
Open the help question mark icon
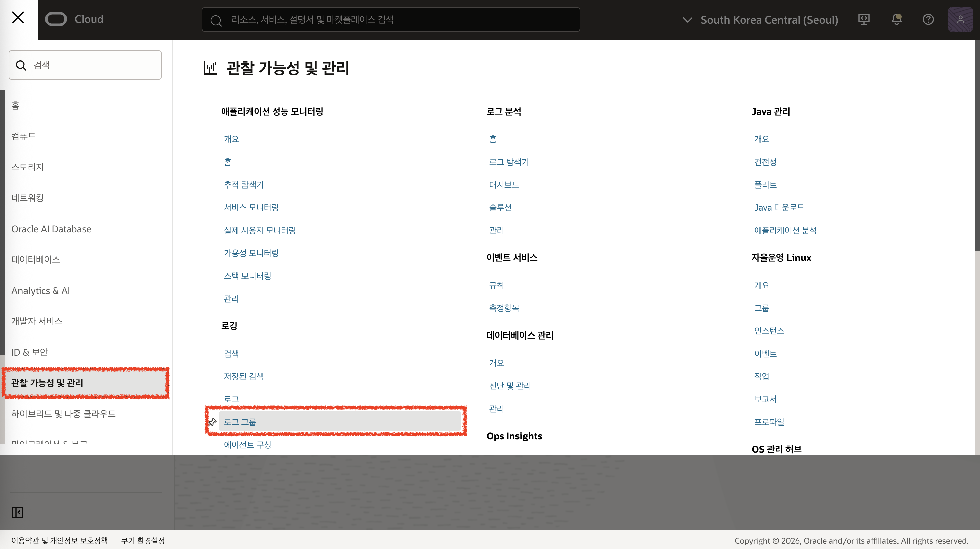tap(928, 19)
